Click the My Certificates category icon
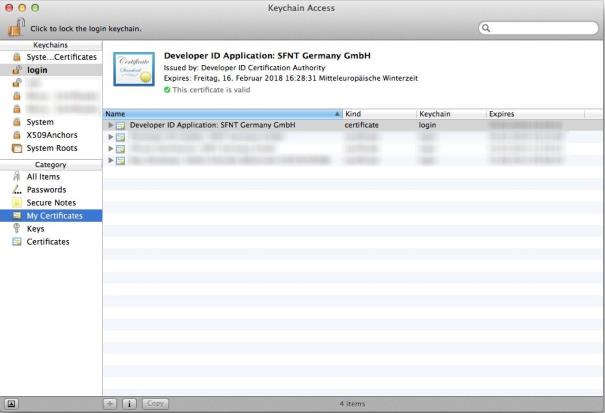This screenshot has height=413, width=605. click(17, 215)
